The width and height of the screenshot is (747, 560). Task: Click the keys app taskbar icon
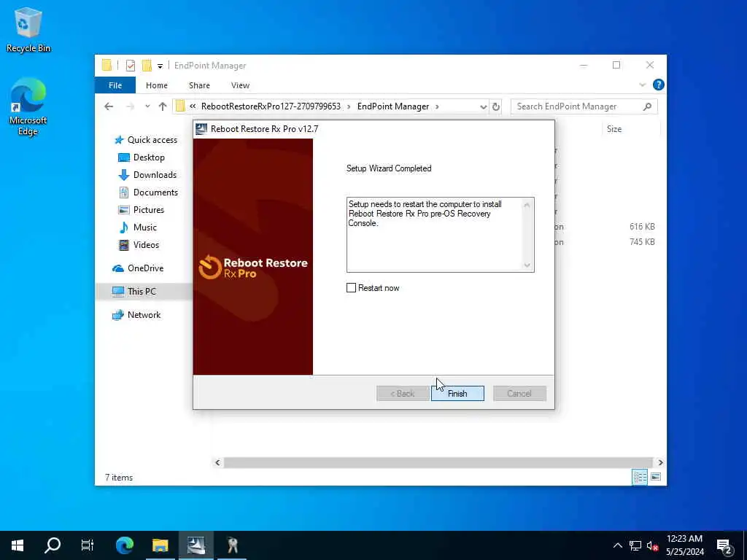coord(232,545)
